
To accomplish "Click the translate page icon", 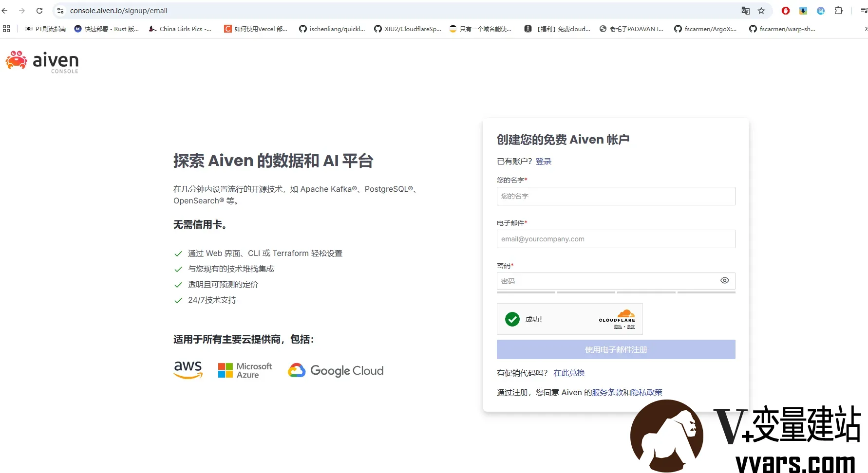I will tap(745, 10).
